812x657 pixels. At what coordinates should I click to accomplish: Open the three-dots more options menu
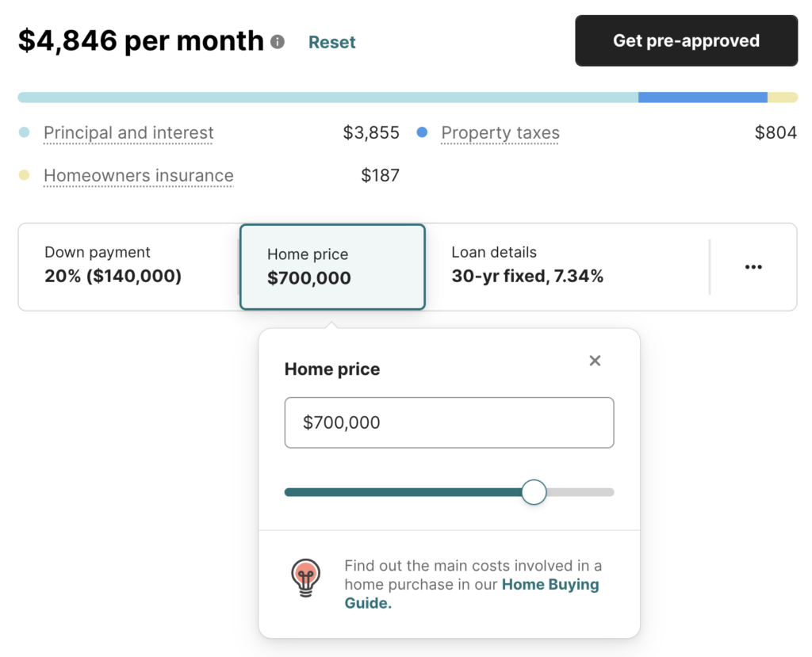point(753,267)
